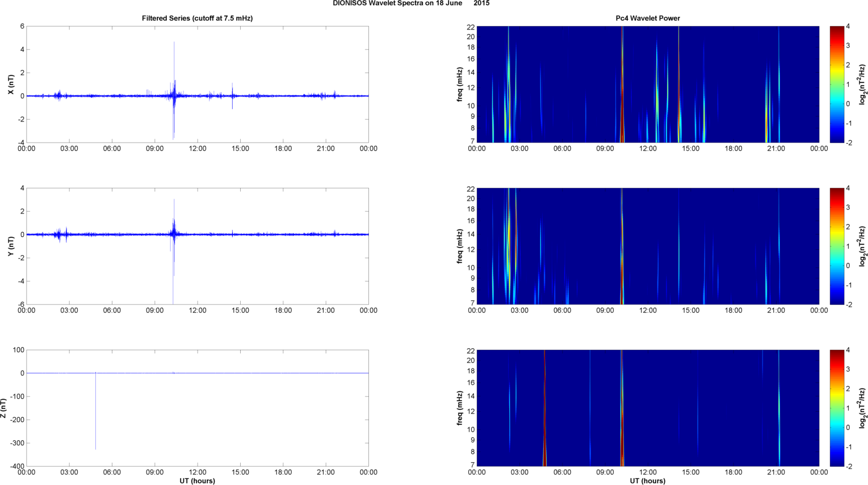Viewport: 868px width, 485px height.
Task: Click the 'Z (nT)' axis label
Action: (4, 408)
